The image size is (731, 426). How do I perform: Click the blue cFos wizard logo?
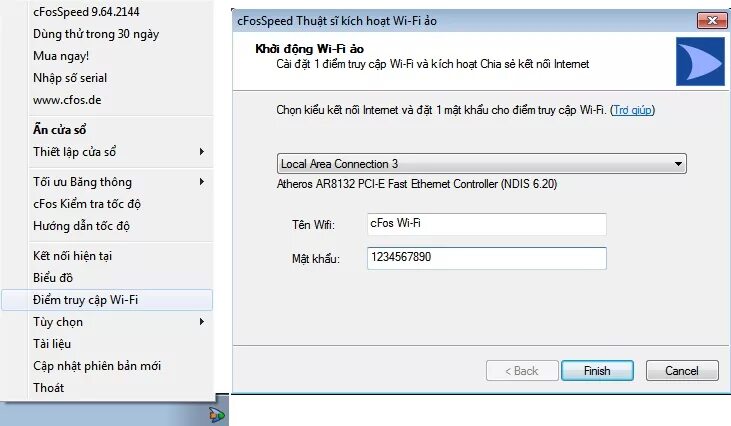[700, 62]
